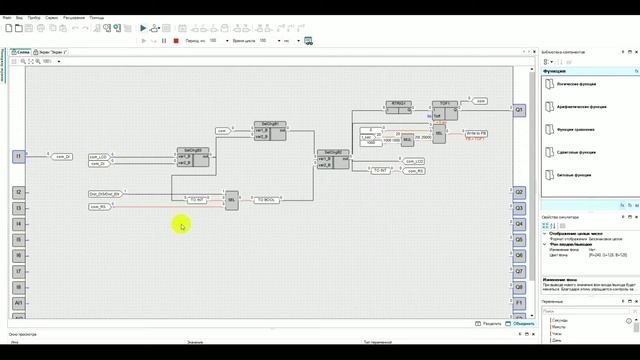Open the cycle time value dropdown
Image resolution: width=640 pixels, height=360 pixels.
[x=279, y=41]
